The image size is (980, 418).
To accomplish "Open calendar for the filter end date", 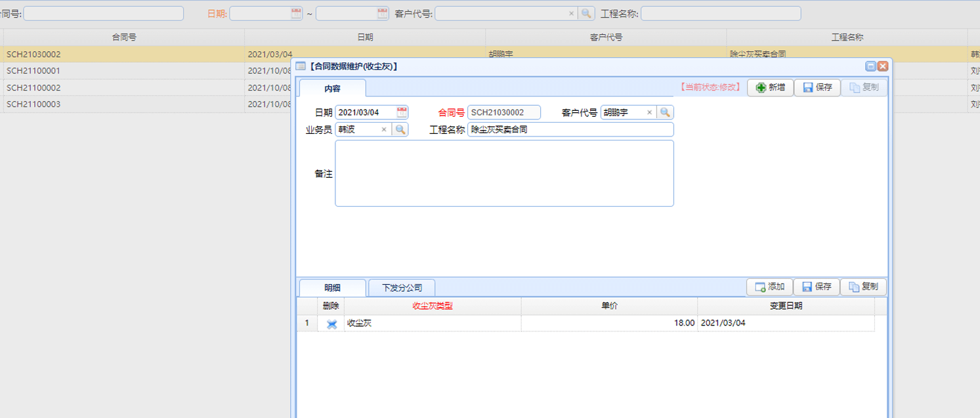I will point(383,13).
